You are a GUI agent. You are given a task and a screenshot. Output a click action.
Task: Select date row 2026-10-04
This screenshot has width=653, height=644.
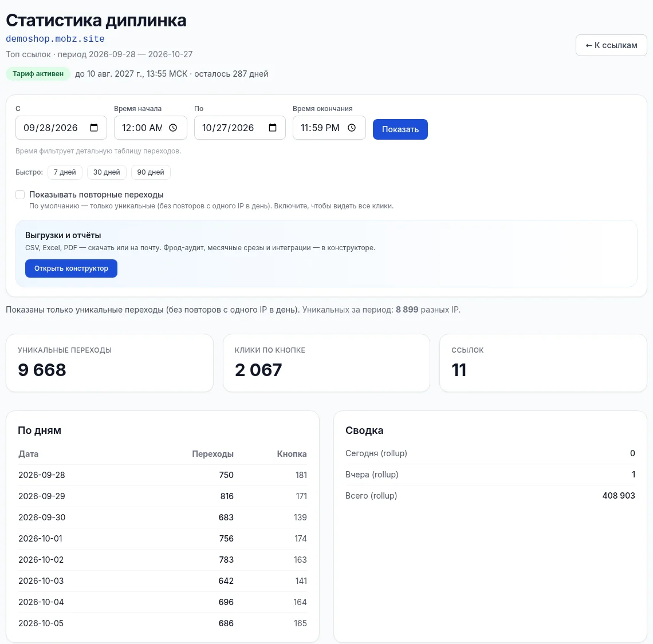click(163, 602)
